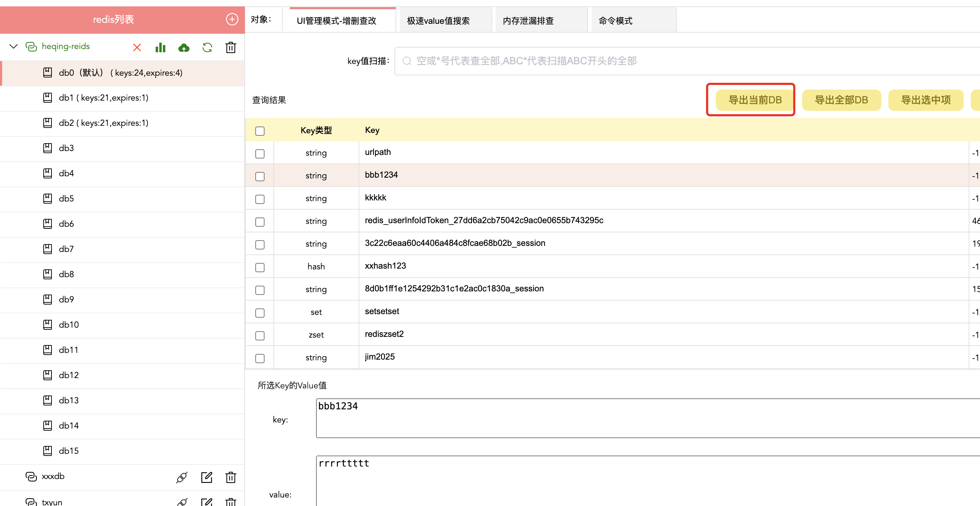Check the select-all checkbox in the table header
Viewport: 980px width, 506px height.
tap(260, 131)
